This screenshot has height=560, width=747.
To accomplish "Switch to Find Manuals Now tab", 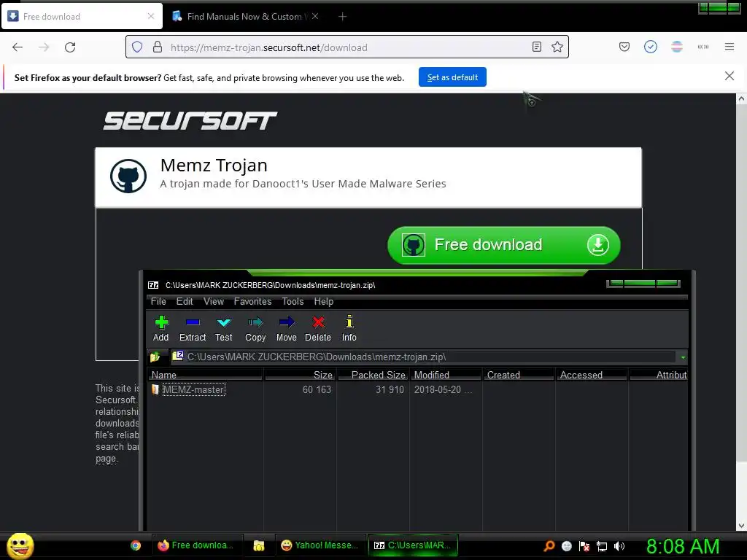I will click(x=244, y=16).
